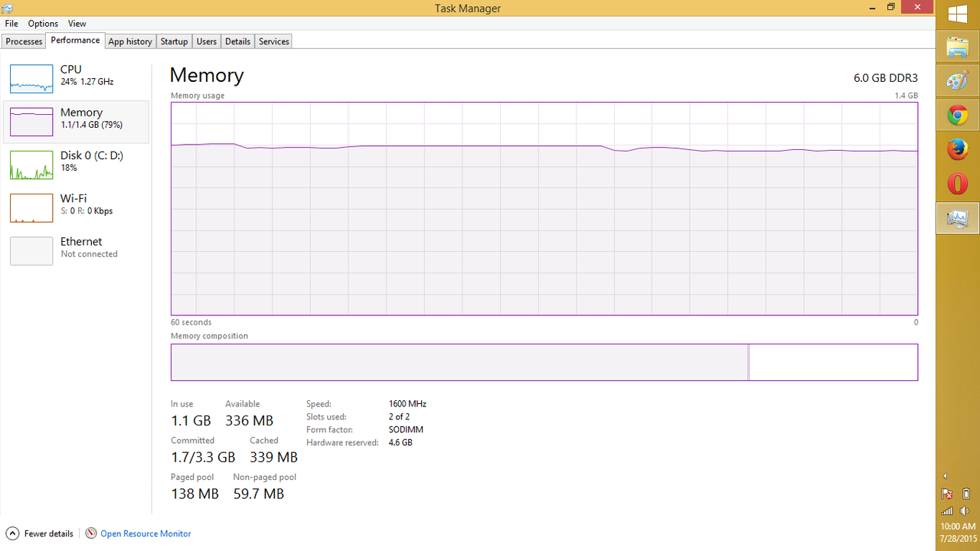This screenshot has width=980, height=551.
Task: Select the Memory graph thumbnail in sidebar
Action: coord(31,122)
